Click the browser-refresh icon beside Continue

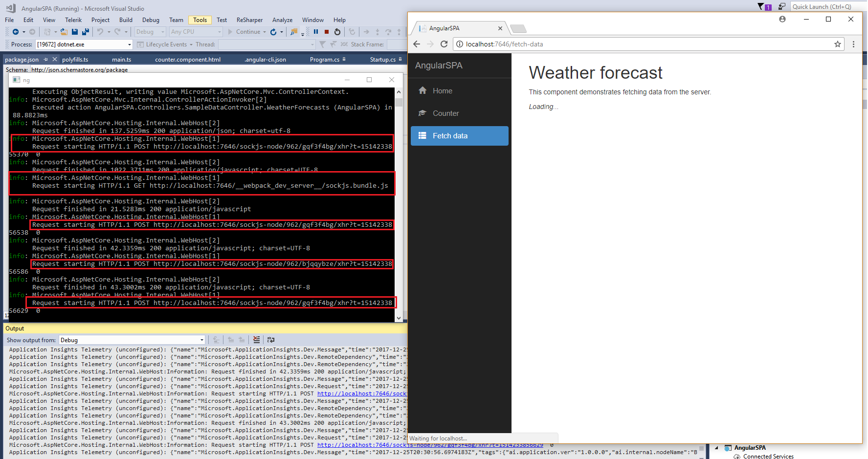[x=273, y=32]
